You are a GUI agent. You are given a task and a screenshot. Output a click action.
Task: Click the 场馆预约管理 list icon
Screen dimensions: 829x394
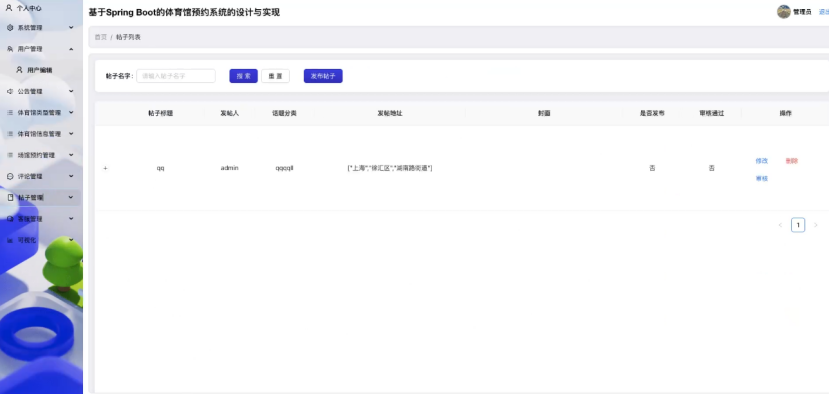(10, 155)
